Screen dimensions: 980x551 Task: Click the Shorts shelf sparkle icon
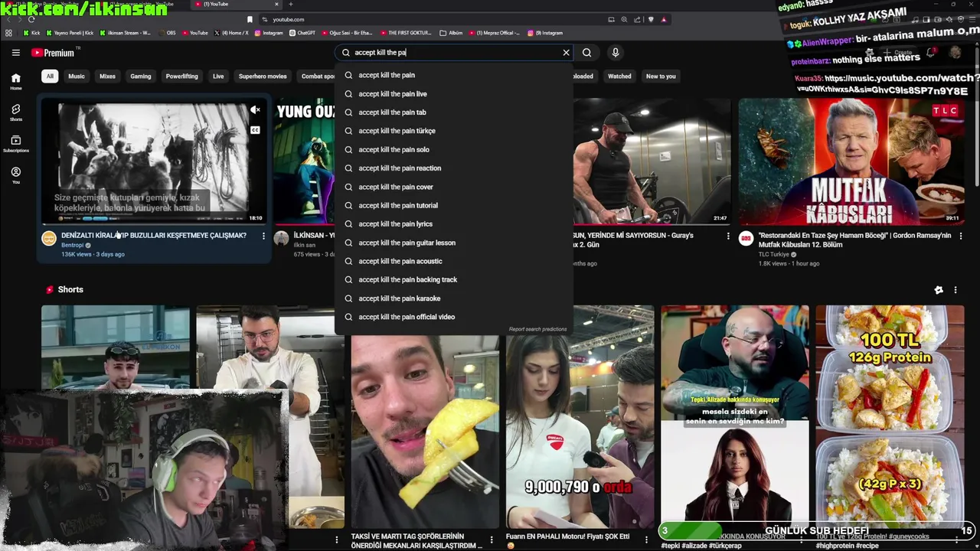pos(939,290)
